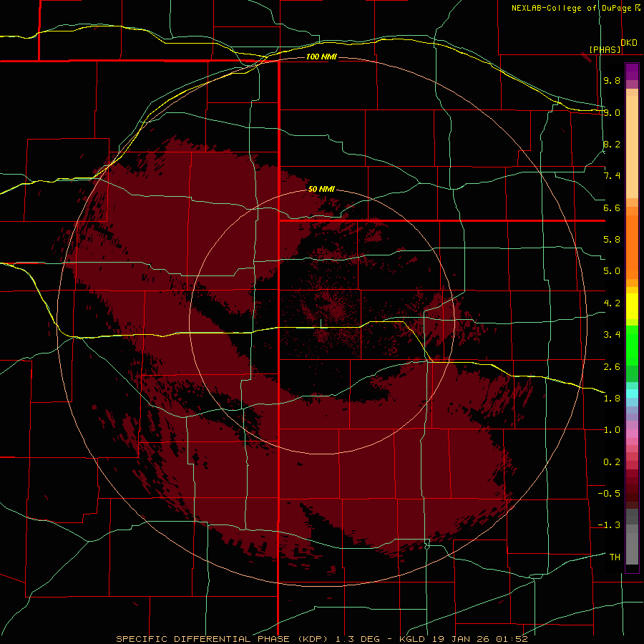This screenshot has height=644, width=644.
Task: Click the 5.0 scale value
Action: [612, 271]
